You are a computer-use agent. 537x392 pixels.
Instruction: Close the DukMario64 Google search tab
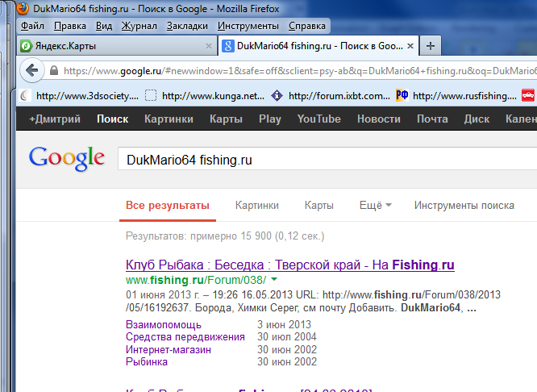pos(410,46)
